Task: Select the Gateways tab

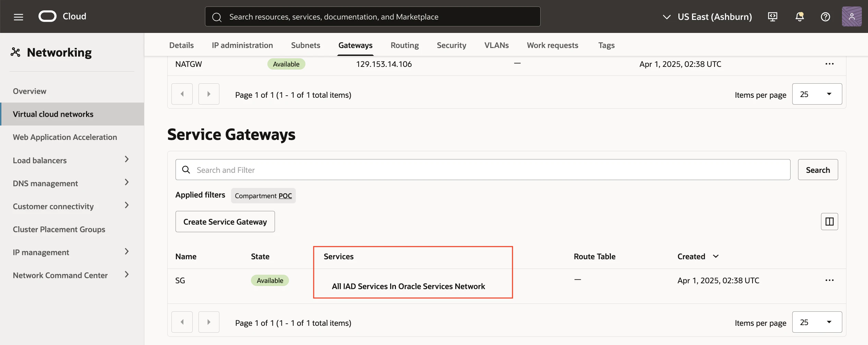Action: [355, 45]
